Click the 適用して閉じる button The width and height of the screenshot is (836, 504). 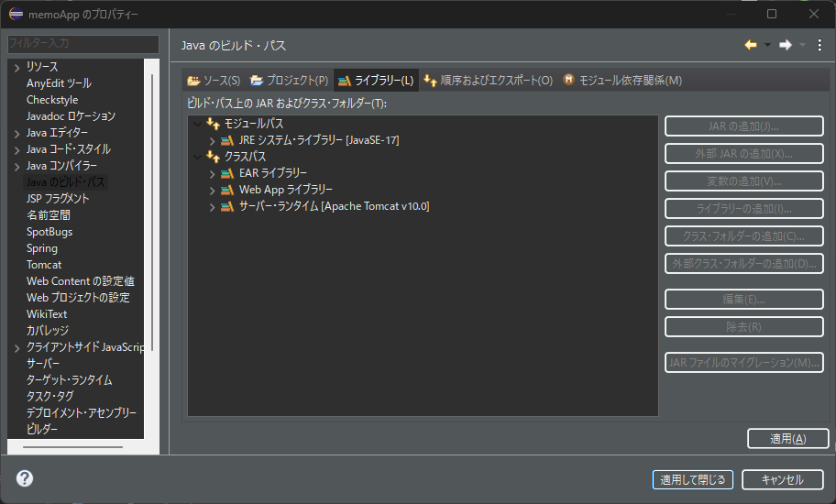693,479
